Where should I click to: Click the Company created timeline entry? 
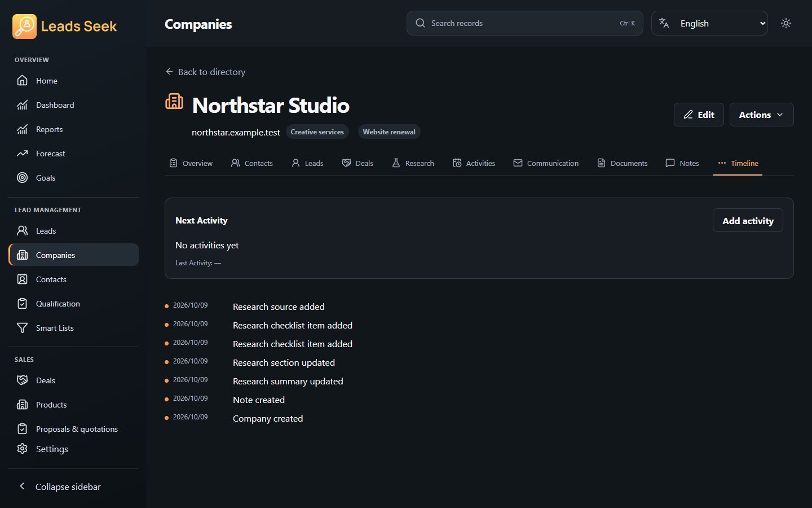(268, 418)
